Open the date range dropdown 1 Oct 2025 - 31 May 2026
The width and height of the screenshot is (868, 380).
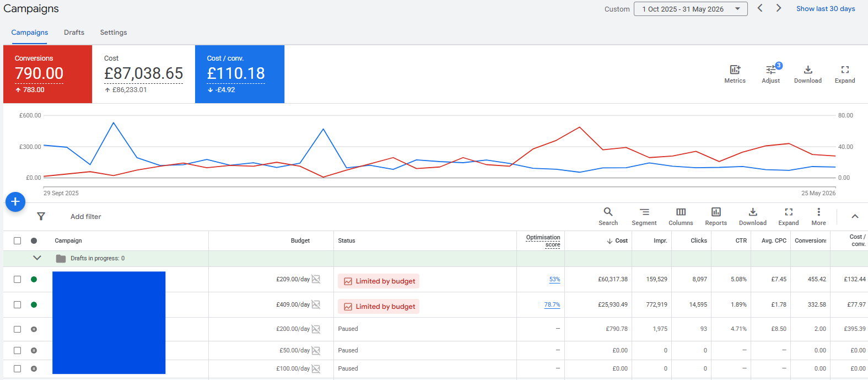[x=691, y=9]
